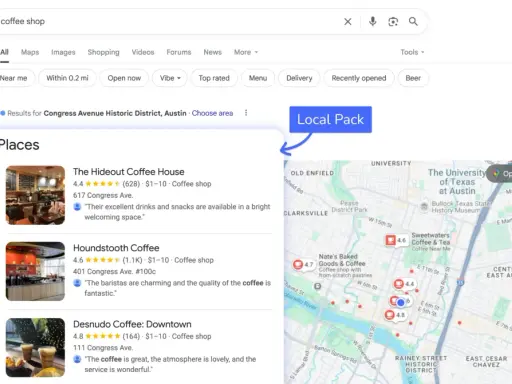Go to the News tab
512x384 pixels.
(x=213, y=52)
